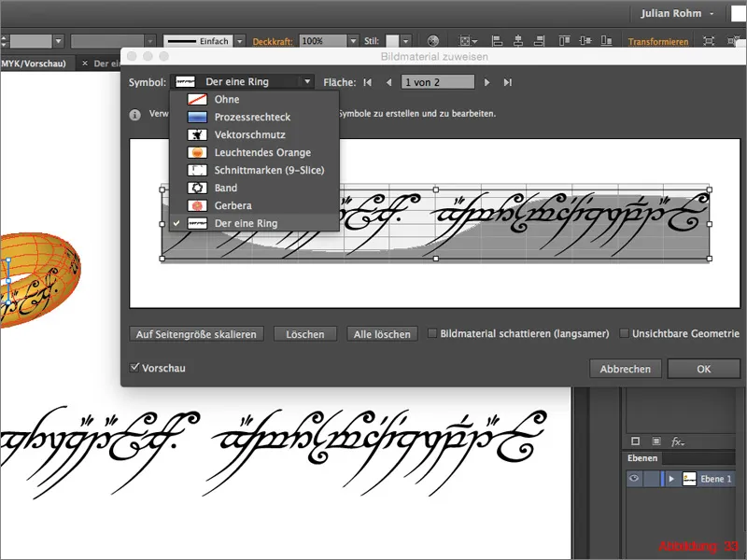
Task: Click the info icon in the dialog
Action: 134,115
